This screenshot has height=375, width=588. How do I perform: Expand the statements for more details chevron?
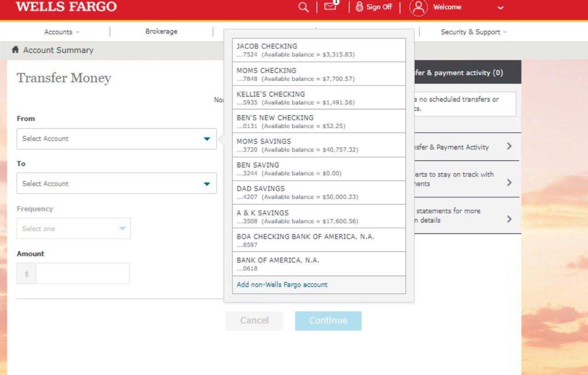pos(509,219)
